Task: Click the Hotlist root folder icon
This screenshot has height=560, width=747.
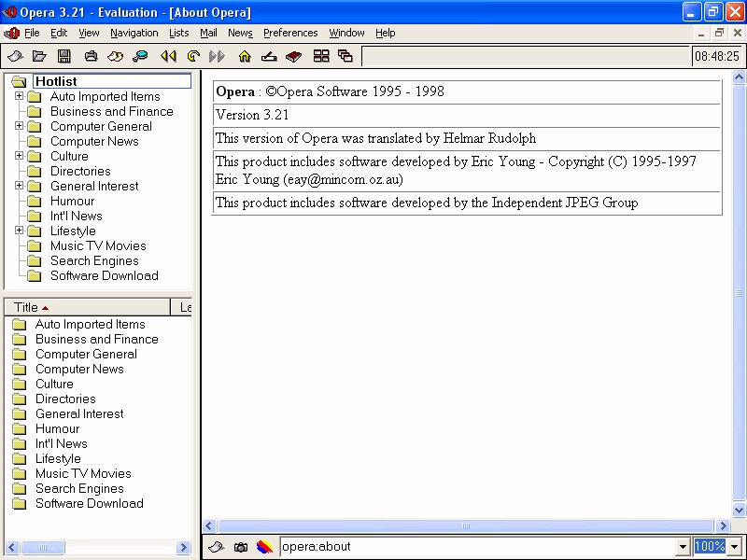Action: pyautogui.click(x=19, y=81)
